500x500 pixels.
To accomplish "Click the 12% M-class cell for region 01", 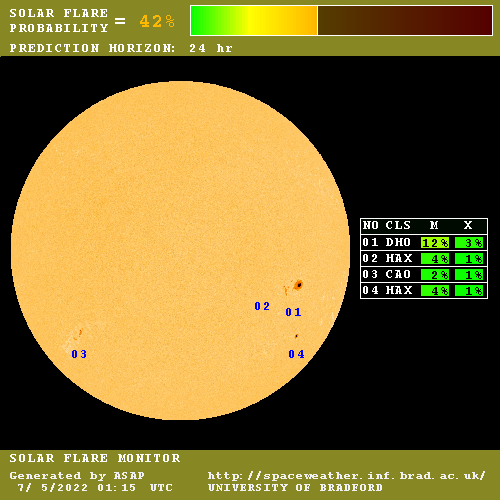I will click(x=435, y=243).
